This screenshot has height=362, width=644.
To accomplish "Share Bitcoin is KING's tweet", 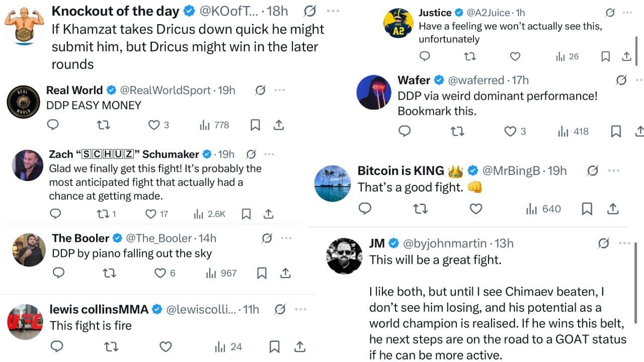I will [x=612, y=209].
